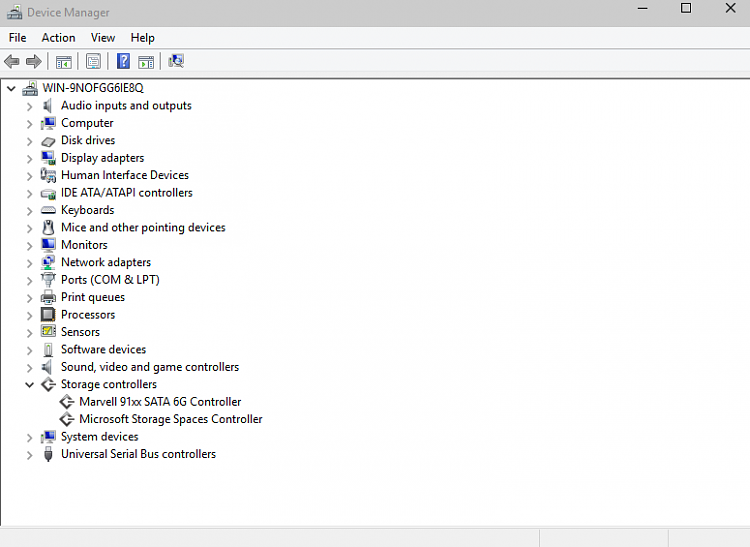The height and width of the screenshot is (547, 750).
Task: Expand Universal Serial Bus controllers
Action: [x=29, y=455]
